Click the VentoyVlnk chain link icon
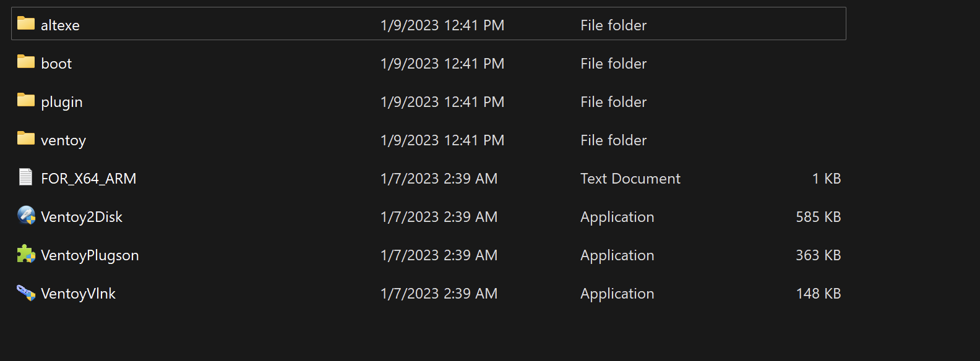 coord(26,292)
